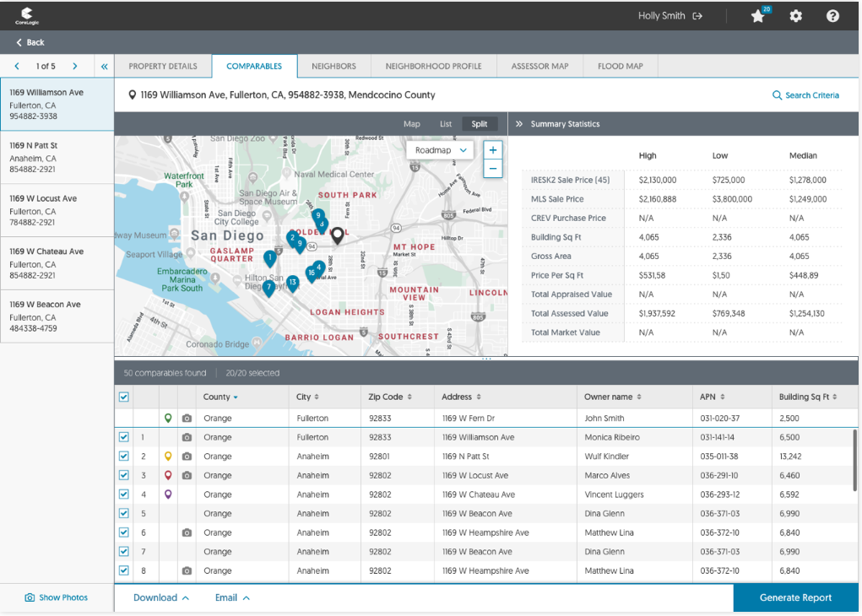
Task: Collapse the property list side panel
Action: pyautogui.click(x=105, y=66)
